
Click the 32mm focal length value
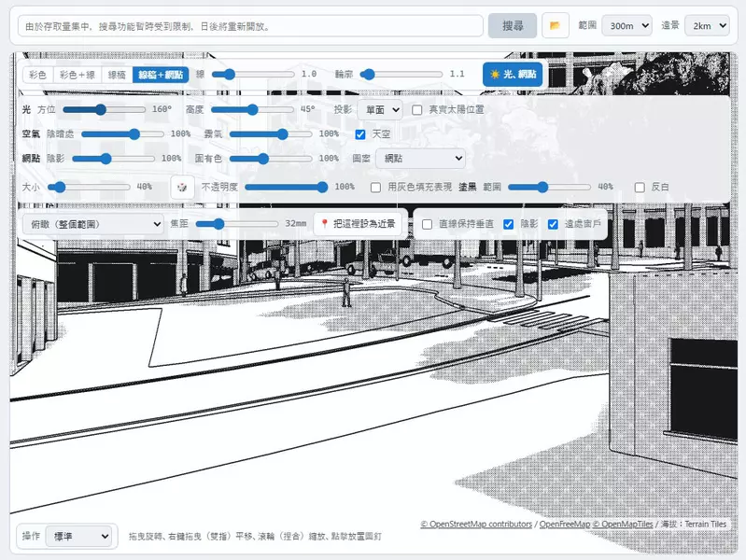(x=295, y=223)
